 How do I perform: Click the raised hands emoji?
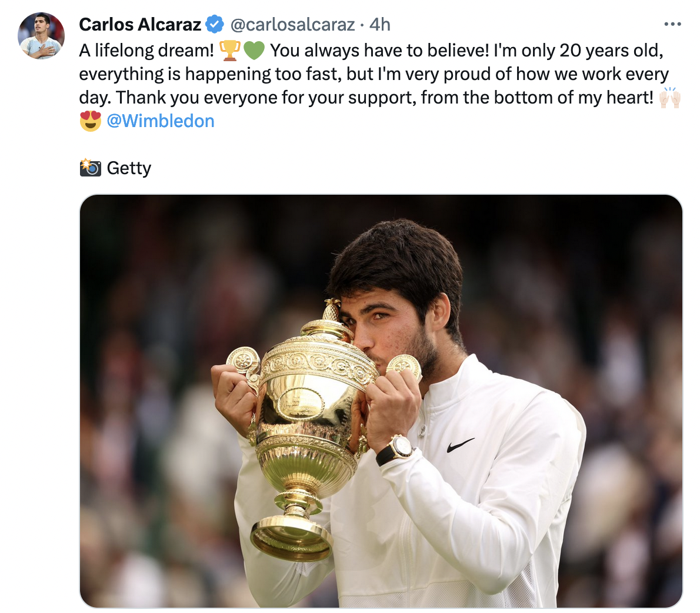click(670, 98)
